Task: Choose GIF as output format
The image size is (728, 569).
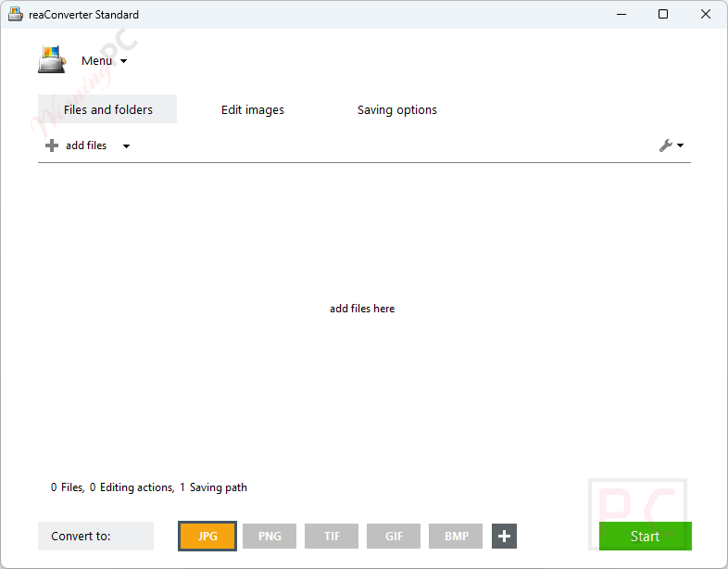Action: coord(394,536)
